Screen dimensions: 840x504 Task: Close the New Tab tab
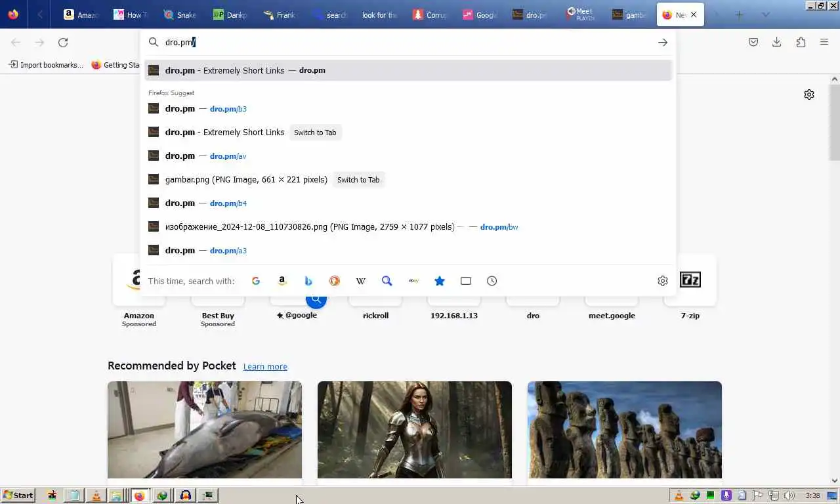[694, 14]
